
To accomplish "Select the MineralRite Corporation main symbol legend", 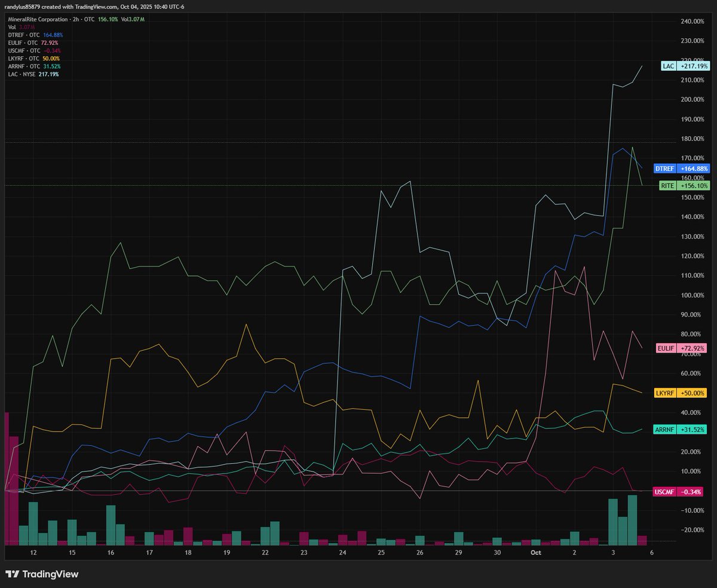I will coord(76,20).
